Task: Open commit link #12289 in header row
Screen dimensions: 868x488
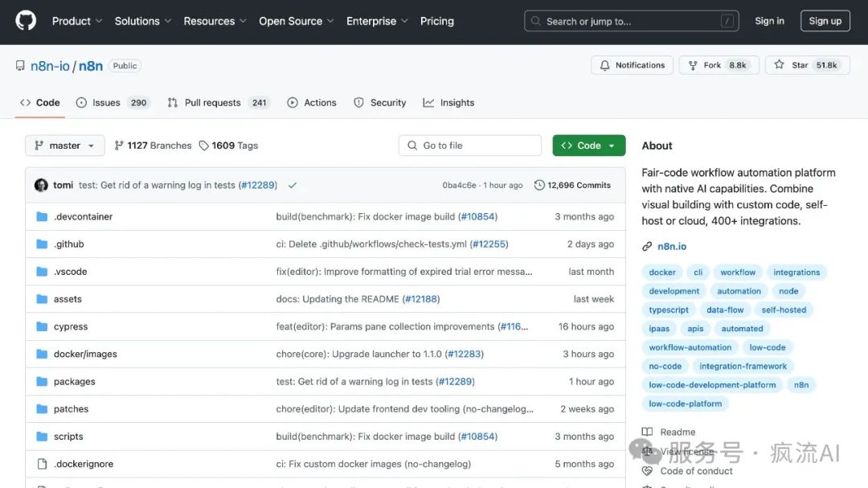Action: (257, 185)
